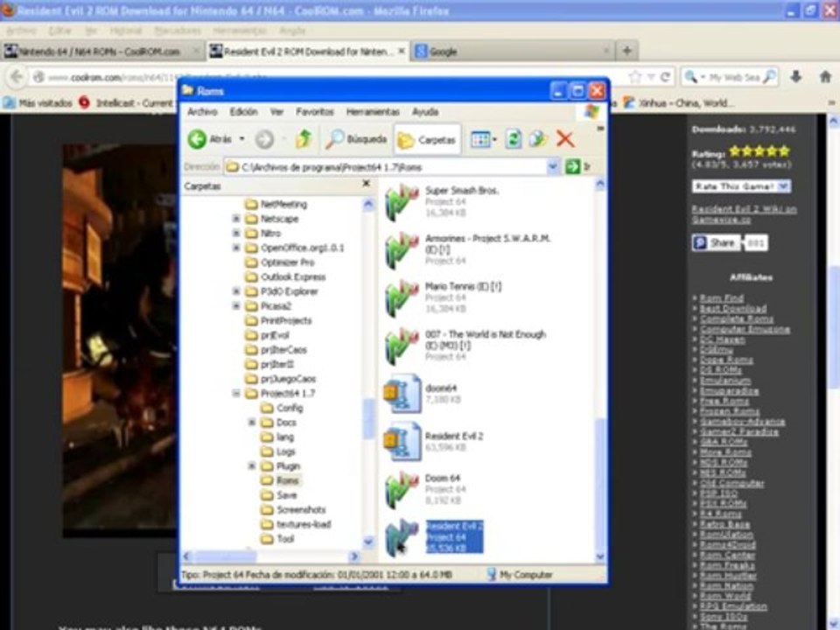Select the Config folder in tree
The image size is (840, 630).
283,408
